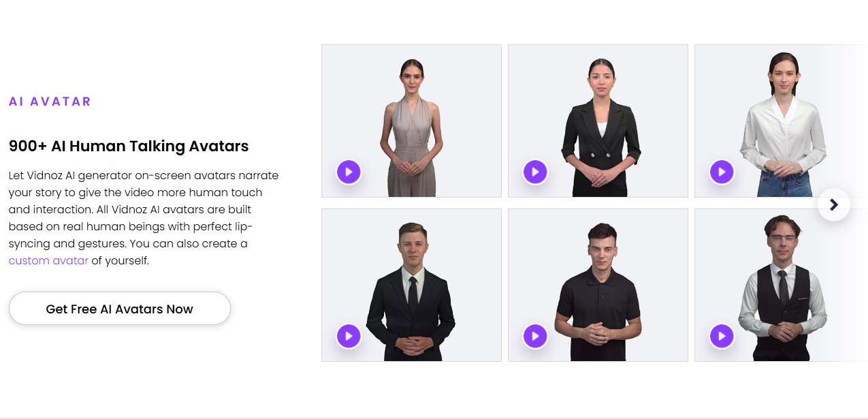Select the woman in gray jumpsuit thumbnail
The height and width of the screenshot is (419, 868).
[411, 121]
